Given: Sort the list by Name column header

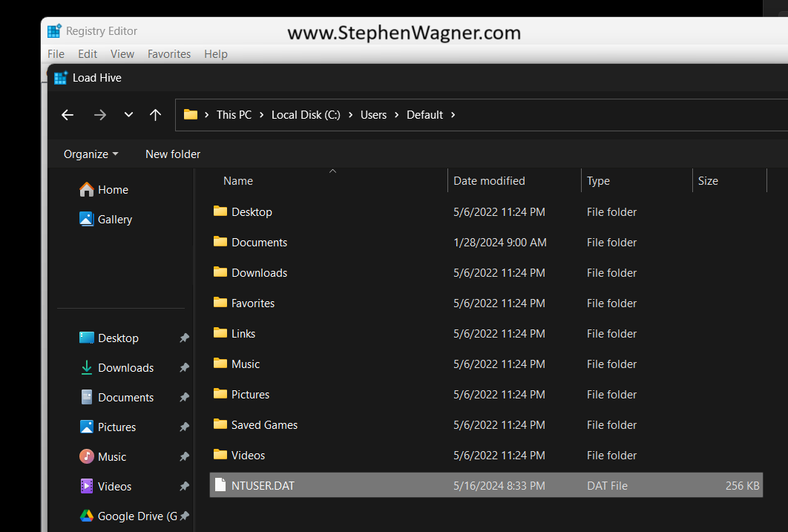Looking at the screenshot, I should tap(238, 181).
